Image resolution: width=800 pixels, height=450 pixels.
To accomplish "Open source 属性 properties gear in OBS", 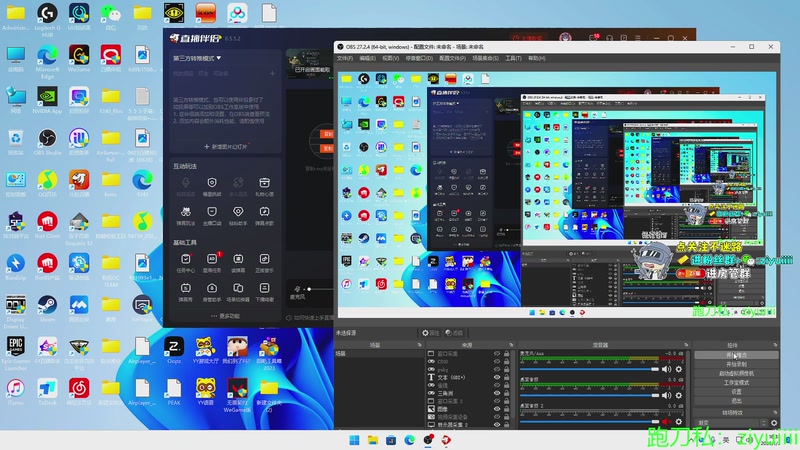I will pyautogui.click(x=430, y=333).
